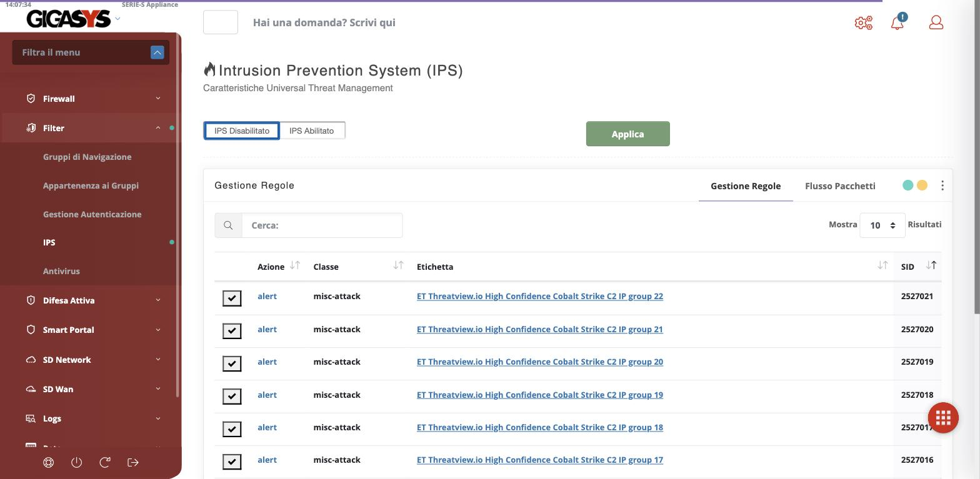980x479 pixels.
Task: Click the SD Wan cloud icon
Action: [31, 389]
